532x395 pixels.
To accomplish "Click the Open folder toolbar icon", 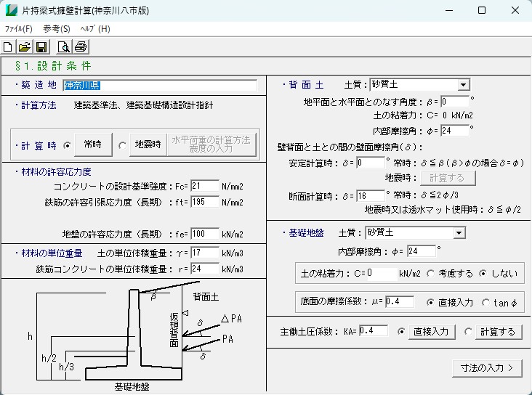I will click(24, 47).
